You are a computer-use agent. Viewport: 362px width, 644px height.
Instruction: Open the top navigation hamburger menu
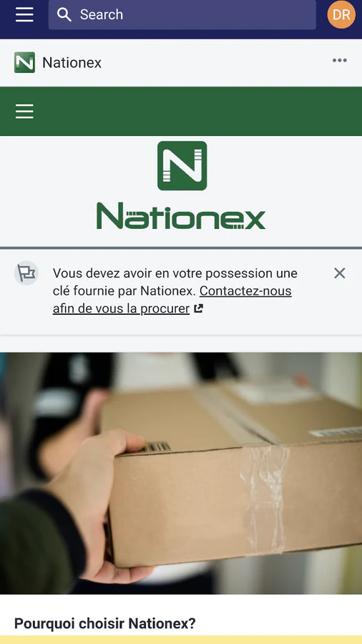click(24, 14)
